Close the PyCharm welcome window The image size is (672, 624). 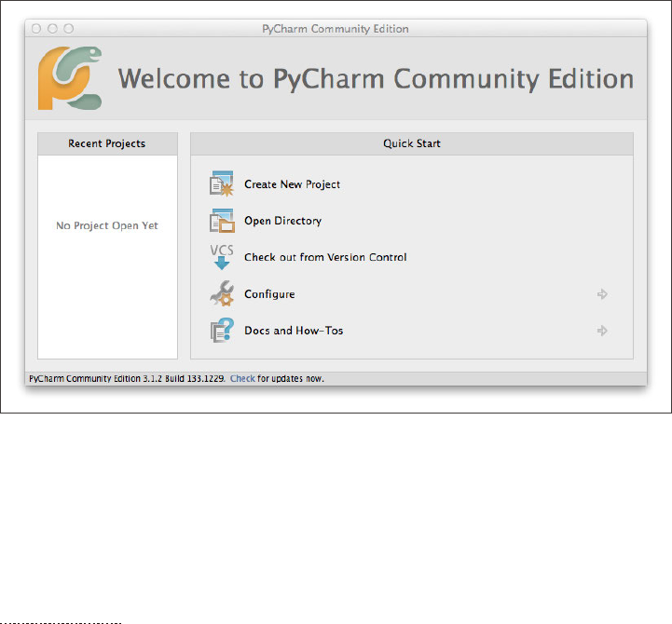coord(36,29)
